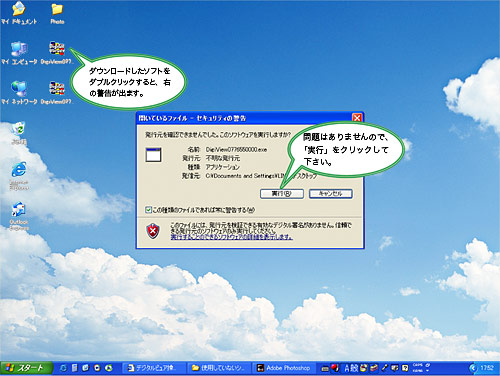This screenshot has height=376, width=500.
Task: Close the security warning dialog
Action: pos(357,118)
